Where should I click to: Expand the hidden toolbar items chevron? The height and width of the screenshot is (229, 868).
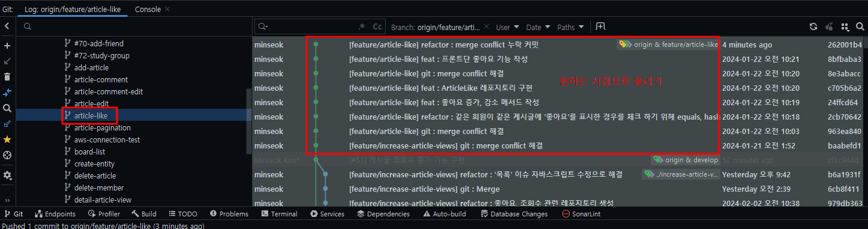tap(7, 200)
